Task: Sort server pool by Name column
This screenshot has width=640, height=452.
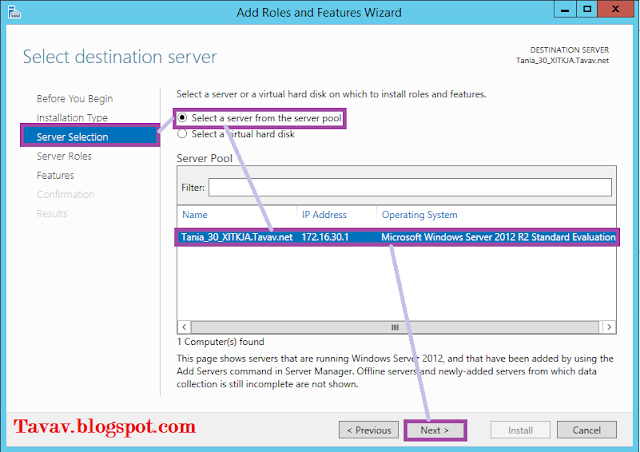Action: [x=195, y=215]
